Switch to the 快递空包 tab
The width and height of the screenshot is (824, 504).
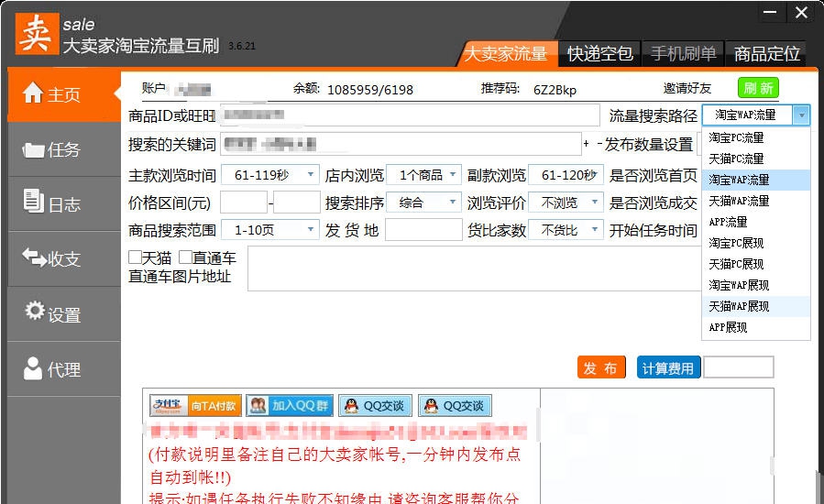tap(599, 53)
